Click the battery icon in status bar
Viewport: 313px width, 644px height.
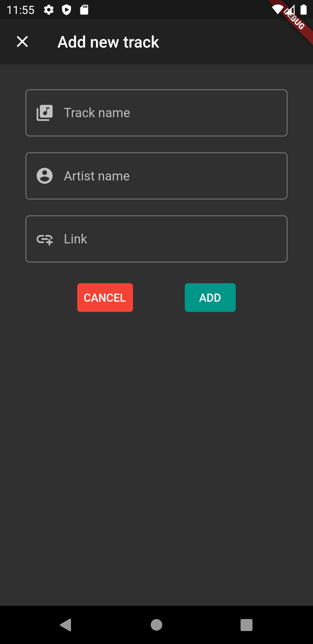304,10
